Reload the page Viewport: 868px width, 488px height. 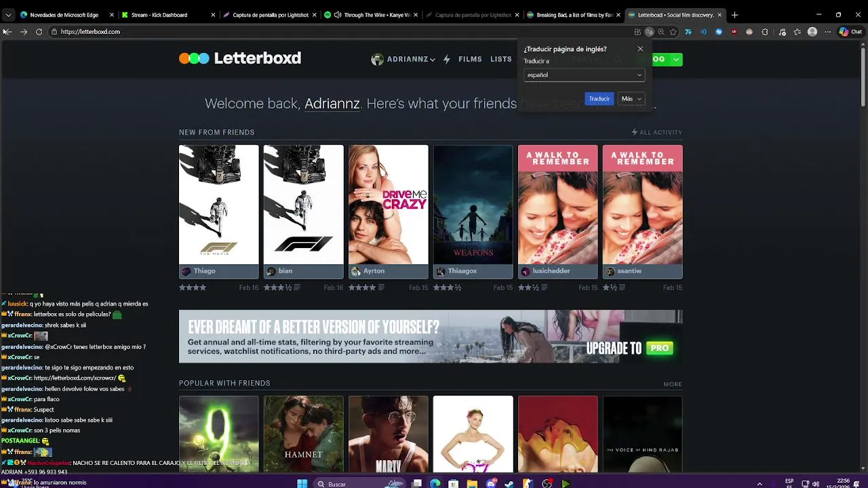pos(39,32)
